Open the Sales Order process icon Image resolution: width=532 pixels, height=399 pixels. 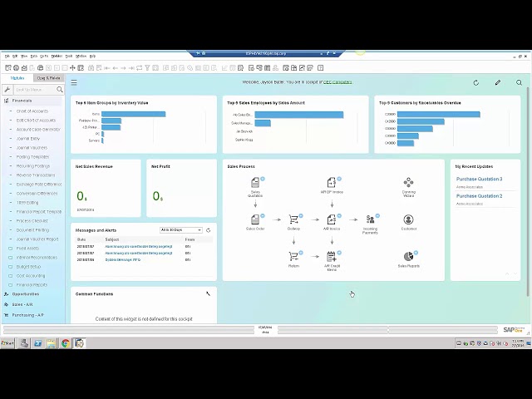255,219
